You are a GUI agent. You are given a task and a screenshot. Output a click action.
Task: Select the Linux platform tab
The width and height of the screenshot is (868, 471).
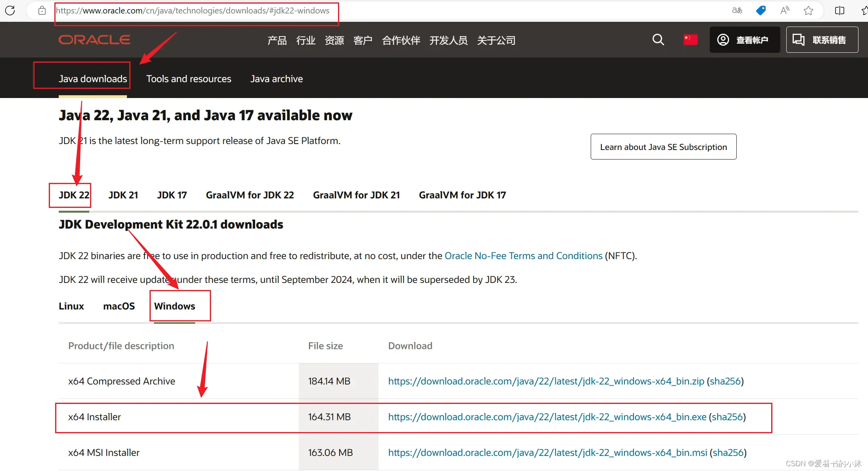pyautogui.click(x=71, y=306)
